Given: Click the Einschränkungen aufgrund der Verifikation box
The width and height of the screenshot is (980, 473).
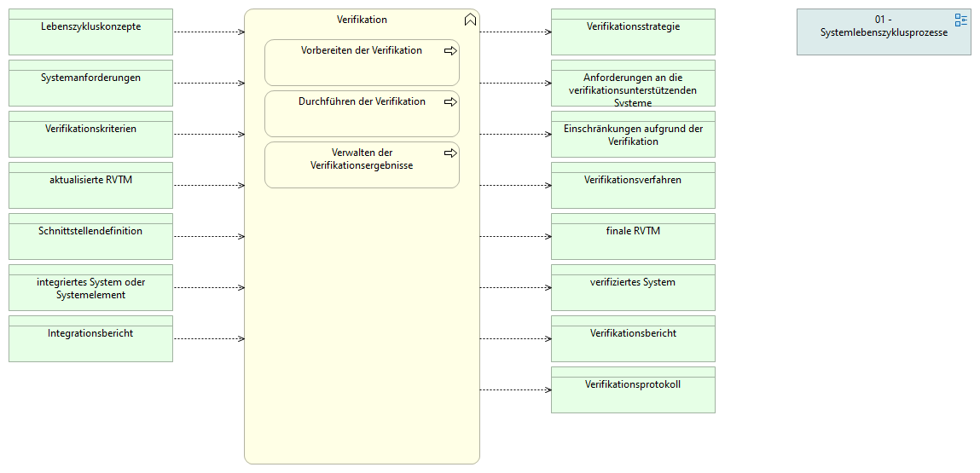Looking at the screenshot, I should pyautogui.click(x=633, y=135).
